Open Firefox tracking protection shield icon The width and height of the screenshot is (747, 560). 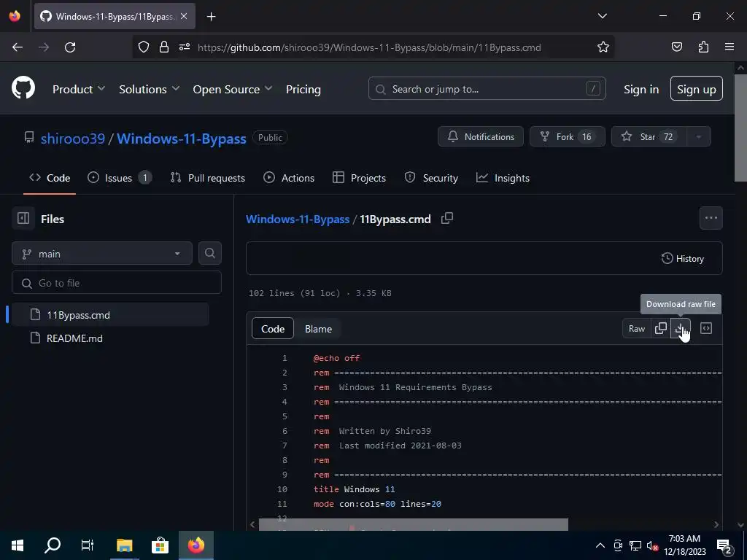144,47
